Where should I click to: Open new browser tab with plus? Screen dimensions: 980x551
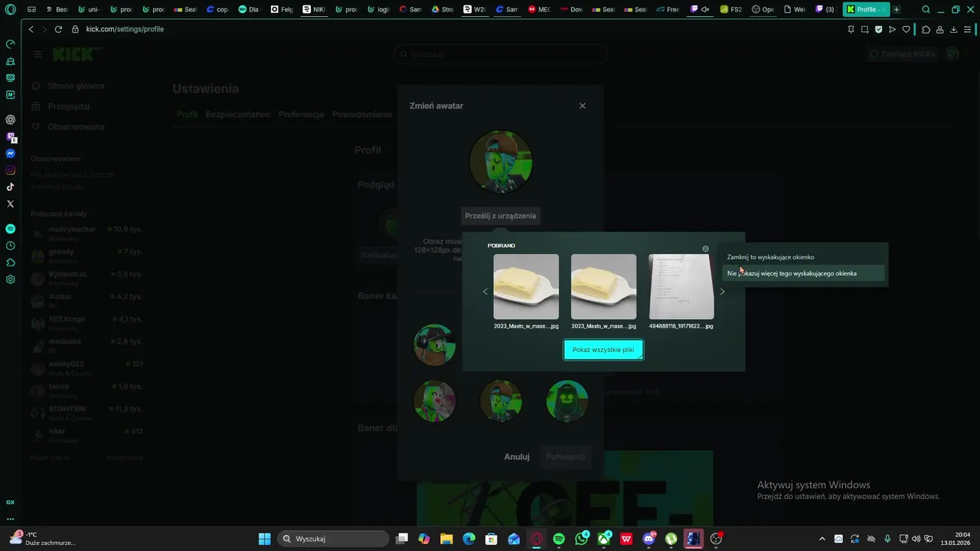pyautogui.click(x=897, y=10)
